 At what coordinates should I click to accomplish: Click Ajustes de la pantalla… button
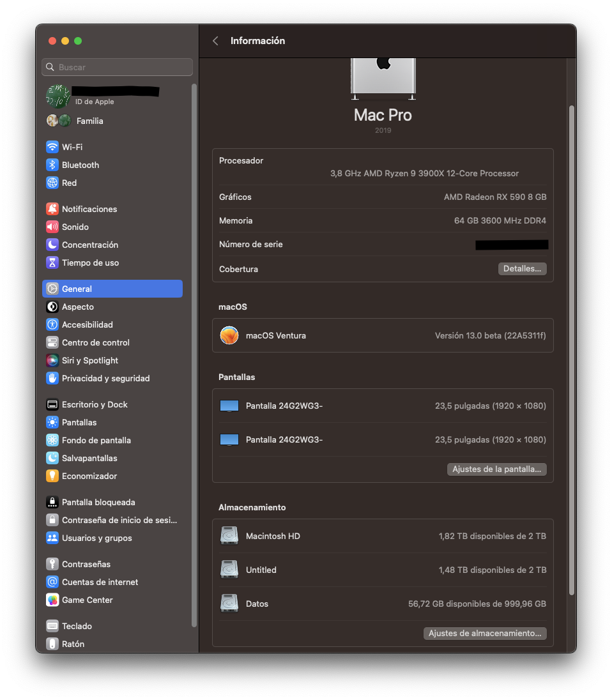tap(496, 469)
